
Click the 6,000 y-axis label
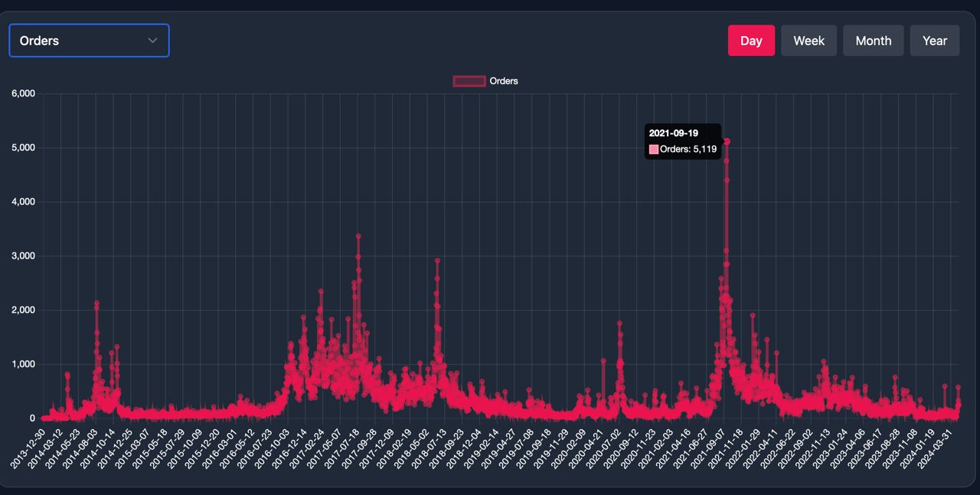pos(23,93)
